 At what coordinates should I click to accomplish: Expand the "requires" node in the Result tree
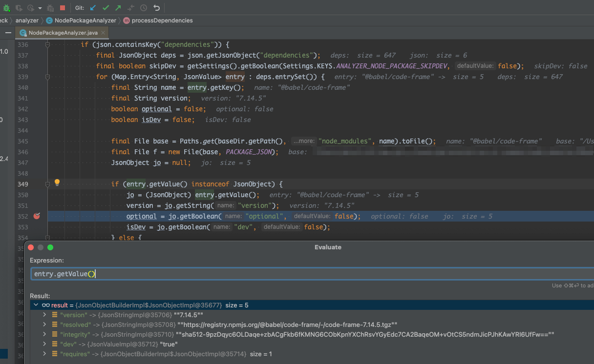(44, 353)
